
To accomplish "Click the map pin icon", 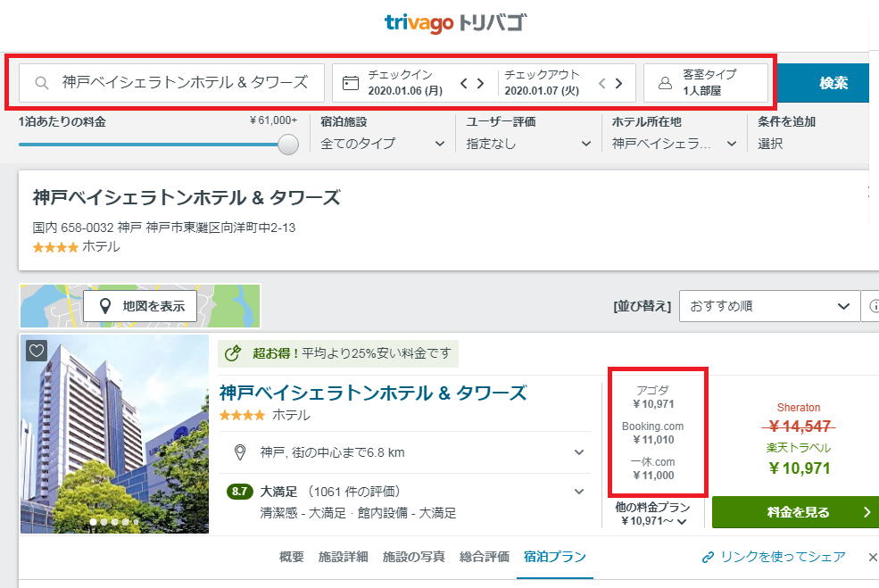I will pos(104,306).
